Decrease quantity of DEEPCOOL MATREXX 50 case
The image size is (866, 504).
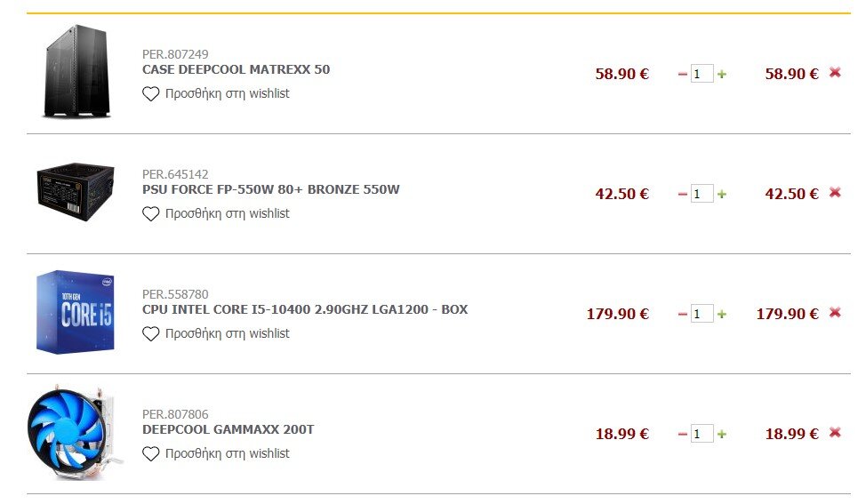[683, 74]
